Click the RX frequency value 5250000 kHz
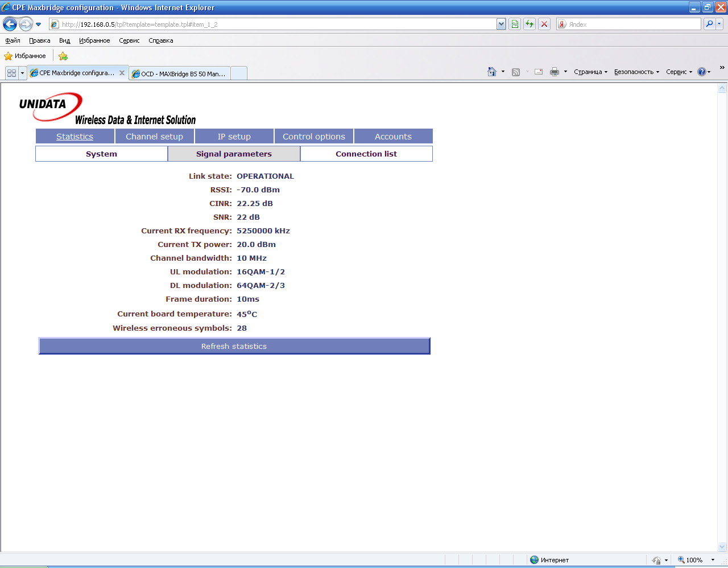Viewport: 728px width, 568px height. tap(263, 231)
